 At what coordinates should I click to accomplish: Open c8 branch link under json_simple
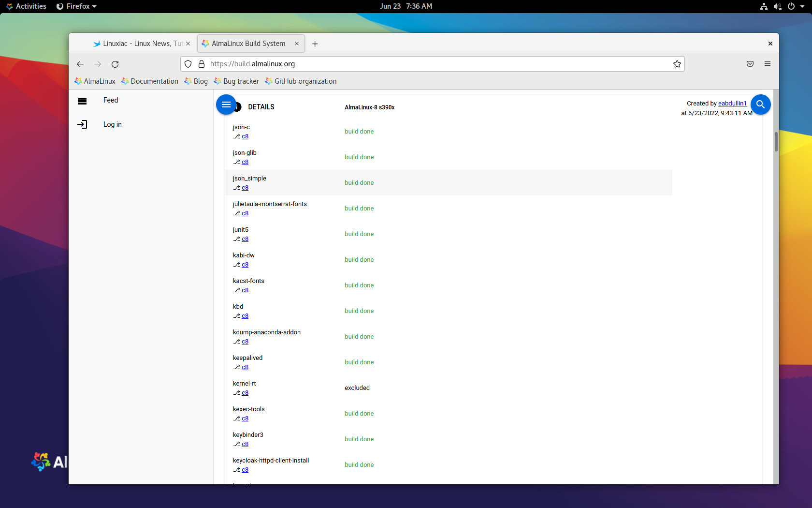245,188
